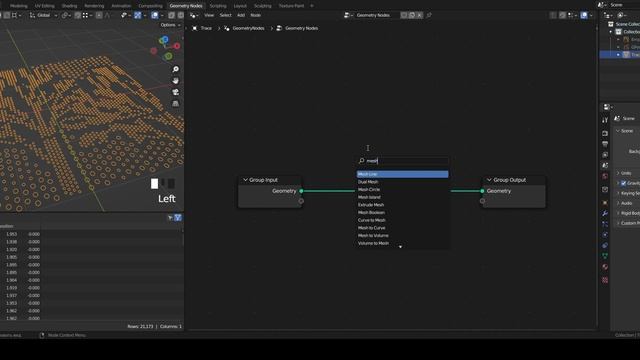Toggle viewport X-ray button

click(171, 15)
